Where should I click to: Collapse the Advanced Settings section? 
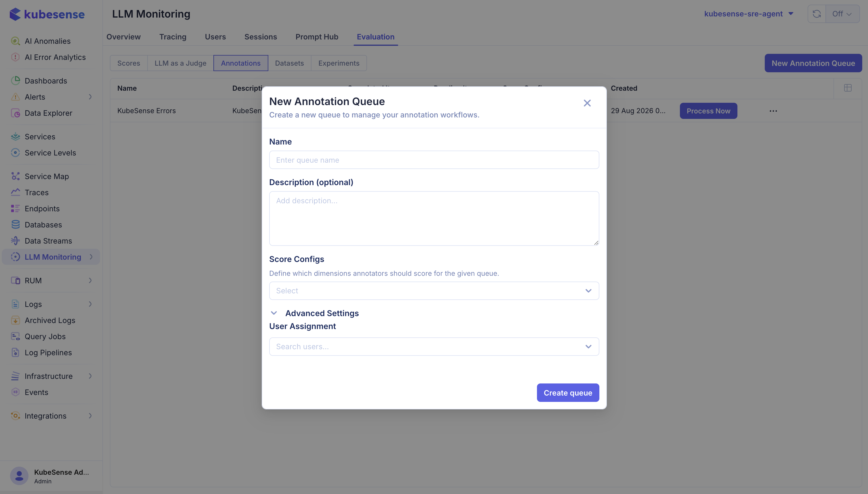tap(274, 313)
